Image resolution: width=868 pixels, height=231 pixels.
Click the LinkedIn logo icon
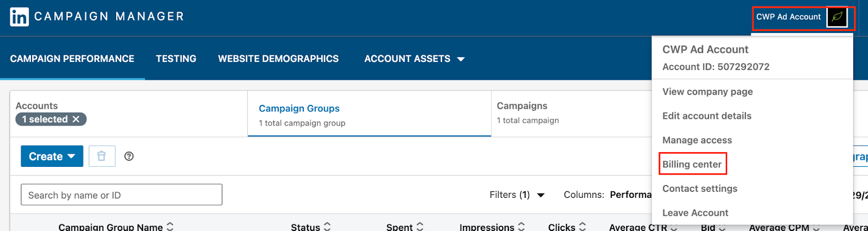19,17
